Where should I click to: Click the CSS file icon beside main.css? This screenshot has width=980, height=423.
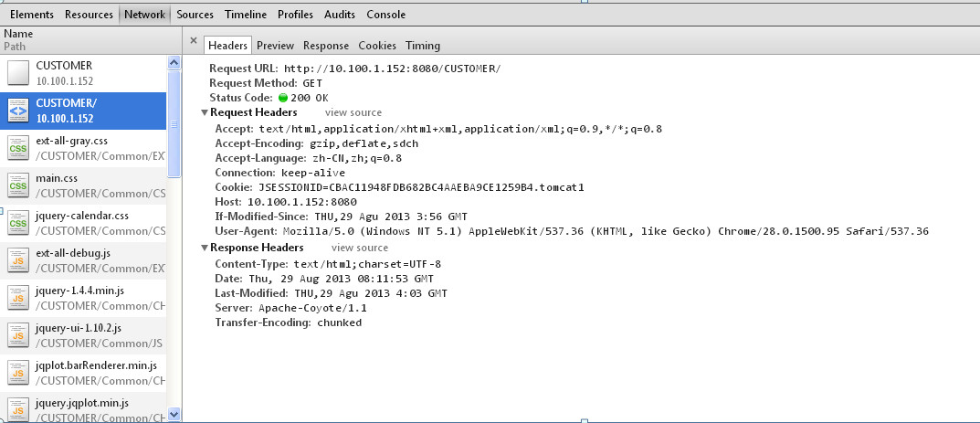click(x=18, y=185)
